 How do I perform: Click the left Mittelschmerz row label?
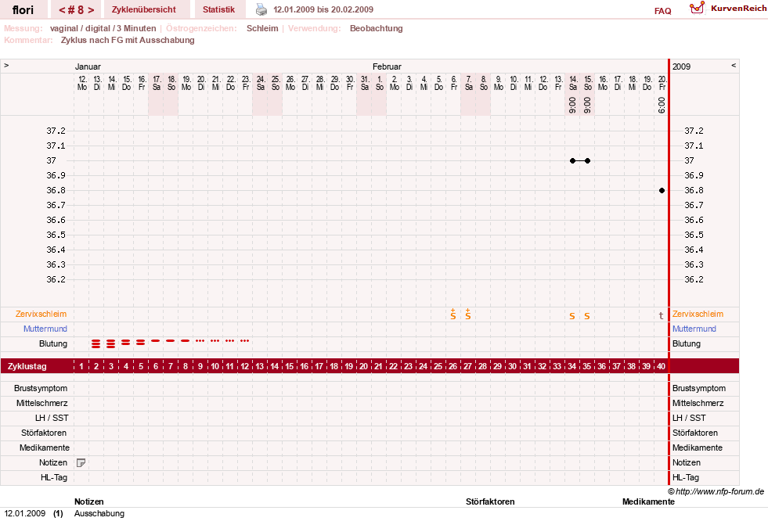tap(42, 403)
